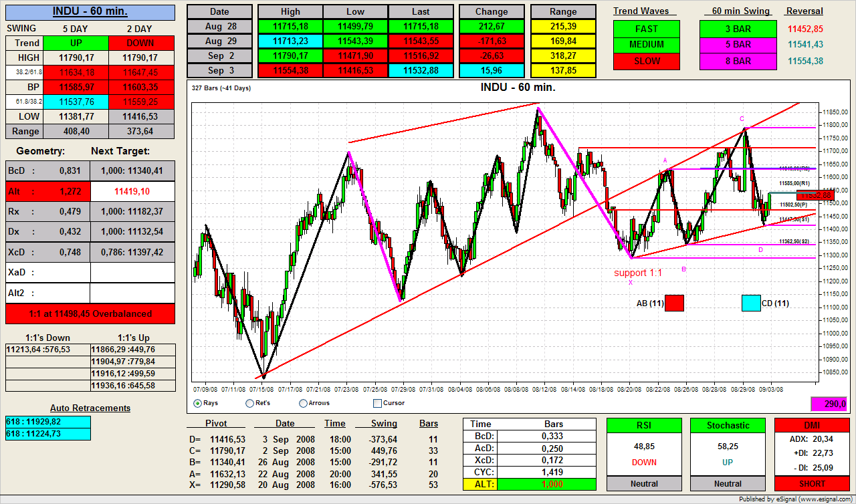Click the Stochastic indicator header
Screen dimensions: 856x504
(728, 425)
